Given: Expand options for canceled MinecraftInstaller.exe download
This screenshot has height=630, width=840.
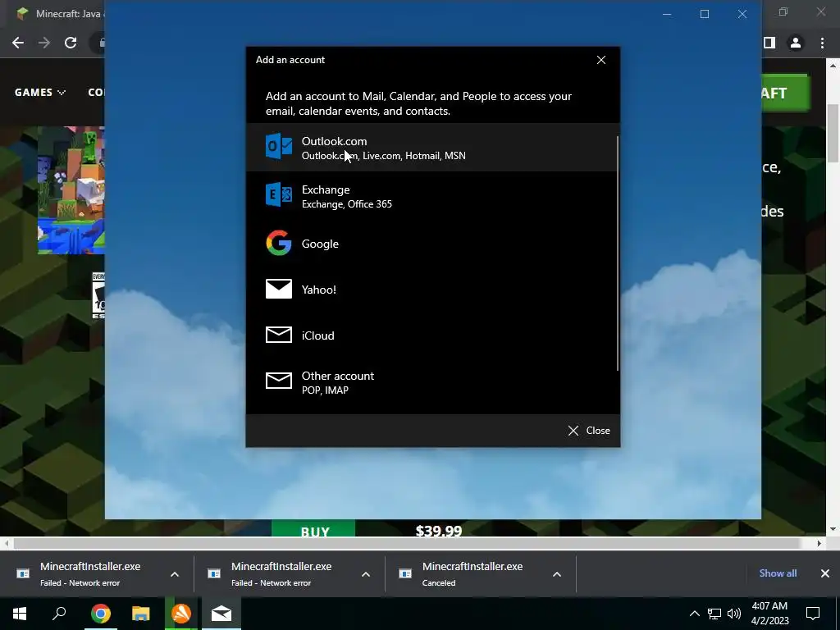Looking at the screenshot, I should (557, 574).
